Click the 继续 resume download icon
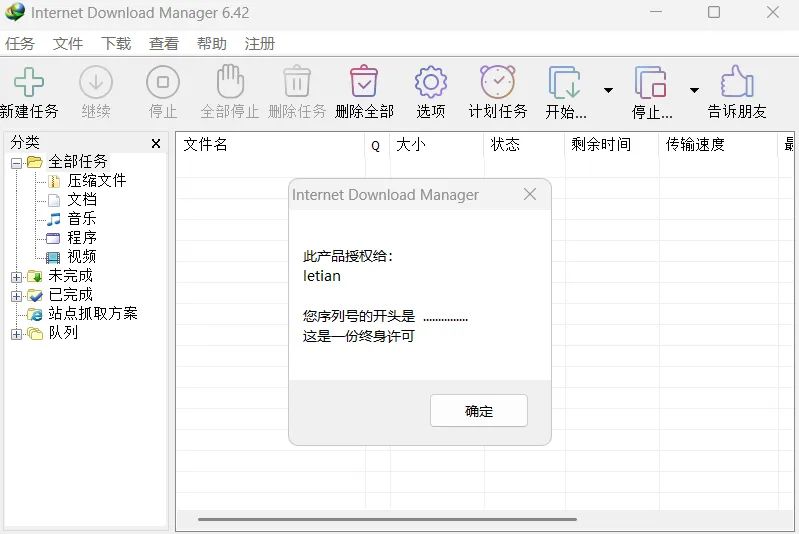Screen dimensions: 799x534 pyautogui.click(x=96, y=82)
